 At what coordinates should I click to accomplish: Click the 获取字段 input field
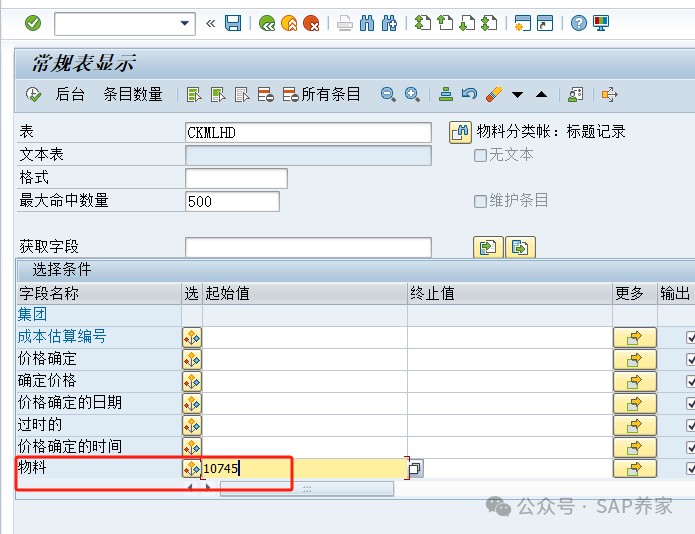coord(308,247)
